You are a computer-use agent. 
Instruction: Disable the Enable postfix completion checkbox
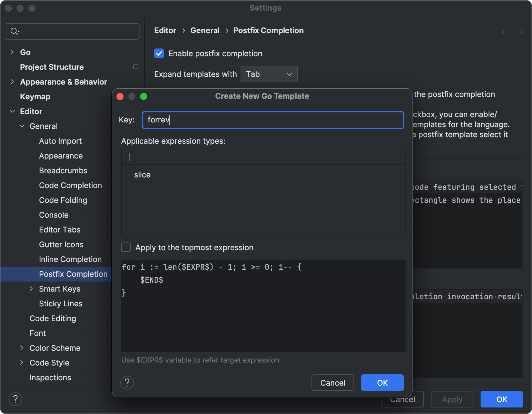(x=159, y=53)
